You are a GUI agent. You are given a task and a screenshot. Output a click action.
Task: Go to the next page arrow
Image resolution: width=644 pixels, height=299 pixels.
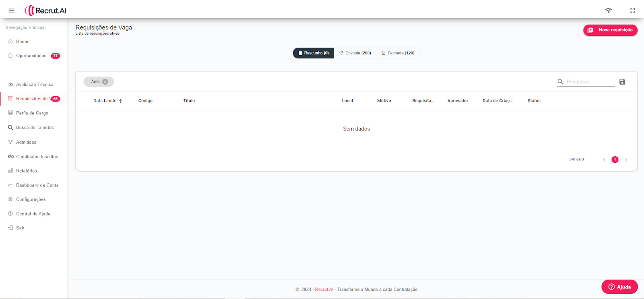pyautogui.click(x=626, y=160)
